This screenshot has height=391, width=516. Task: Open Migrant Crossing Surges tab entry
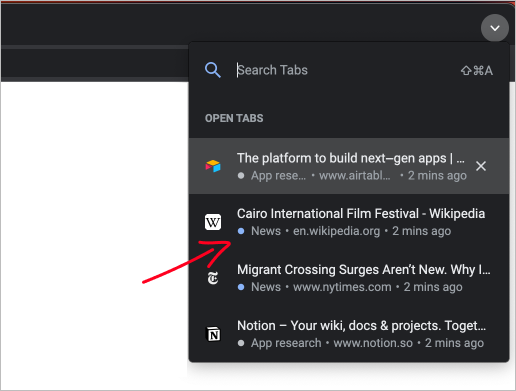tap(349, 278)
